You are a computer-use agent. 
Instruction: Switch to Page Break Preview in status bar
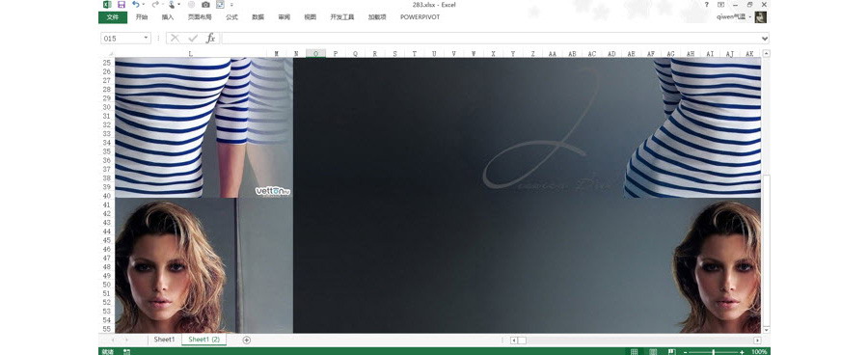pyautogui.click(x=671, y=352)
